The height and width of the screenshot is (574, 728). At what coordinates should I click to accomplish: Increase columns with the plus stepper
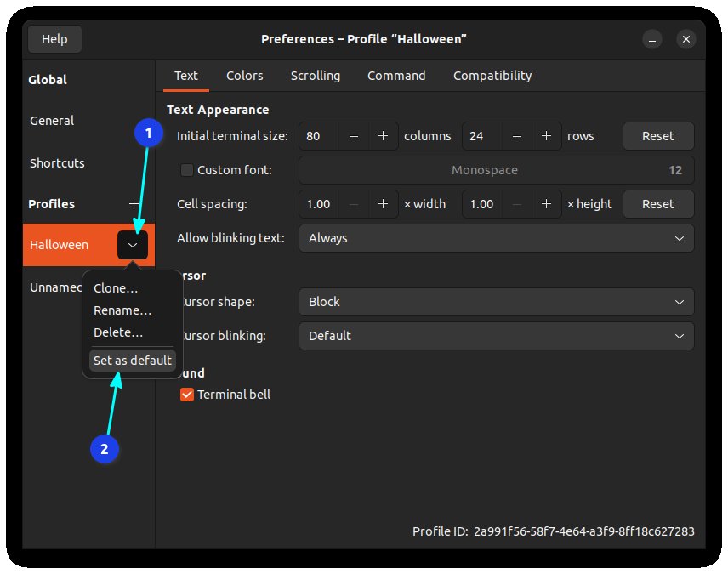[x=383, y=136]
